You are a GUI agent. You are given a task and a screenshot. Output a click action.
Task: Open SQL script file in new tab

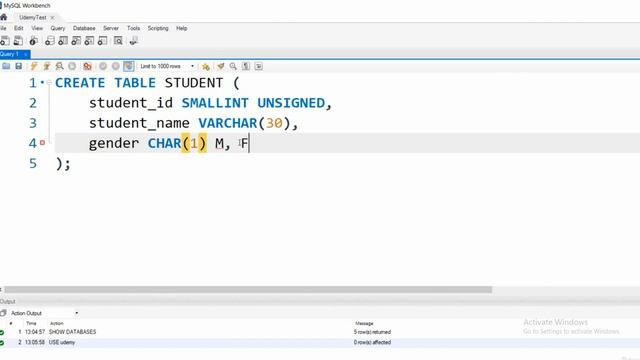point(18,41)
